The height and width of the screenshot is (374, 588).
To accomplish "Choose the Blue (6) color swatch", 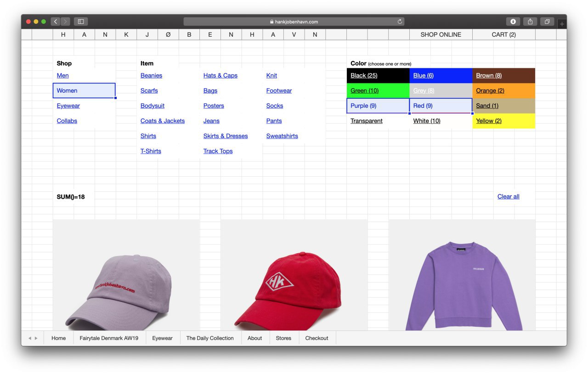I will click(441, 75).
